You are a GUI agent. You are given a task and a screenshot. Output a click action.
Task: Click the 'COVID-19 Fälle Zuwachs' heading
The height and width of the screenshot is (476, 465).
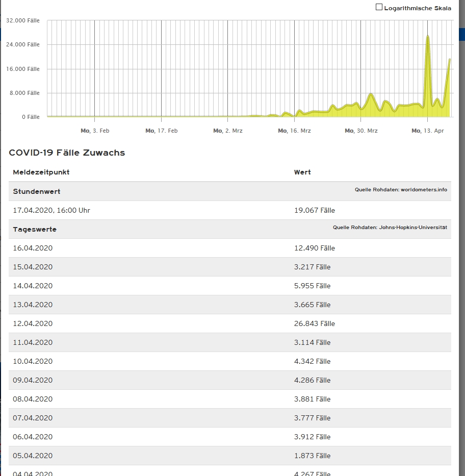67,153
